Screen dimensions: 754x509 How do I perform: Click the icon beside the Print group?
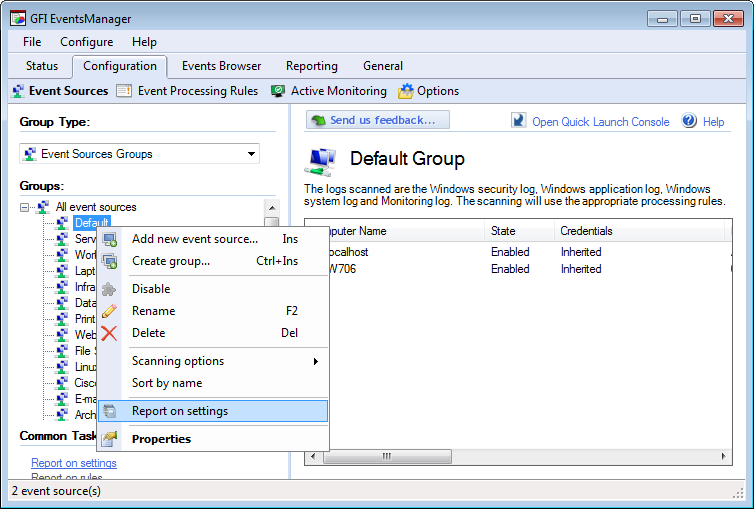click(x=62, y=319)
